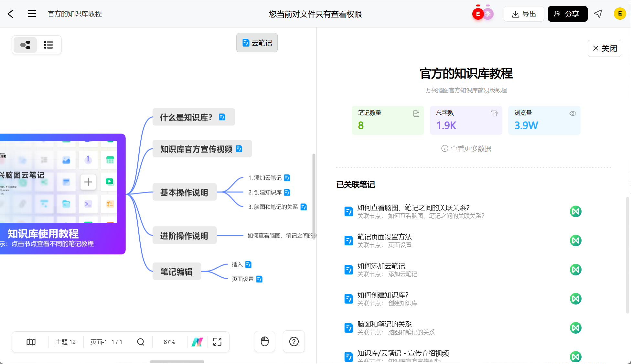The image size is (631, 364).
Task: Select the 知识库官方宣传视频 node
Action: (202, 149)
